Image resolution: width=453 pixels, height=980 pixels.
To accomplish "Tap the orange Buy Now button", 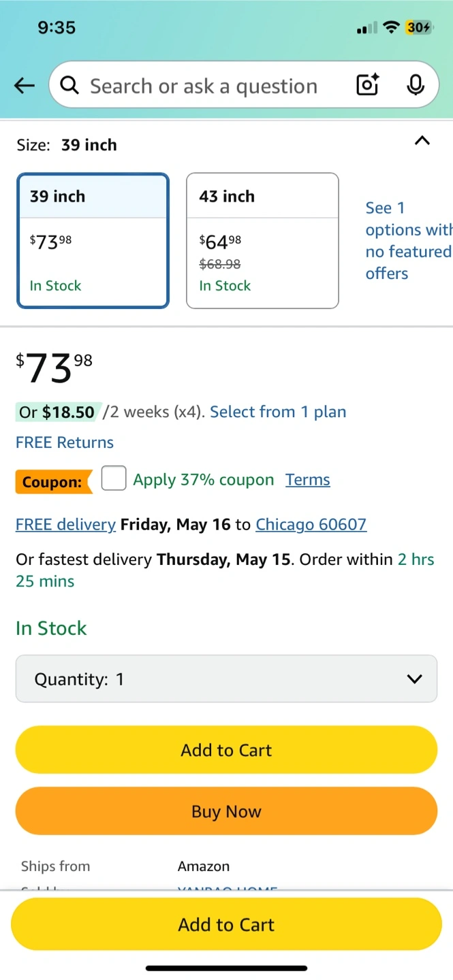I will 226,811.
